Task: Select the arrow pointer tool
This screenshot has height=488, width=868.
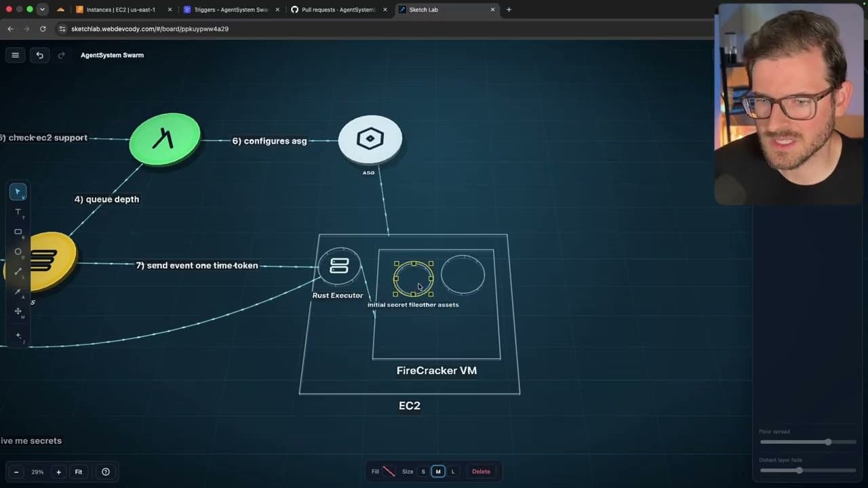Action: [18, 192]
